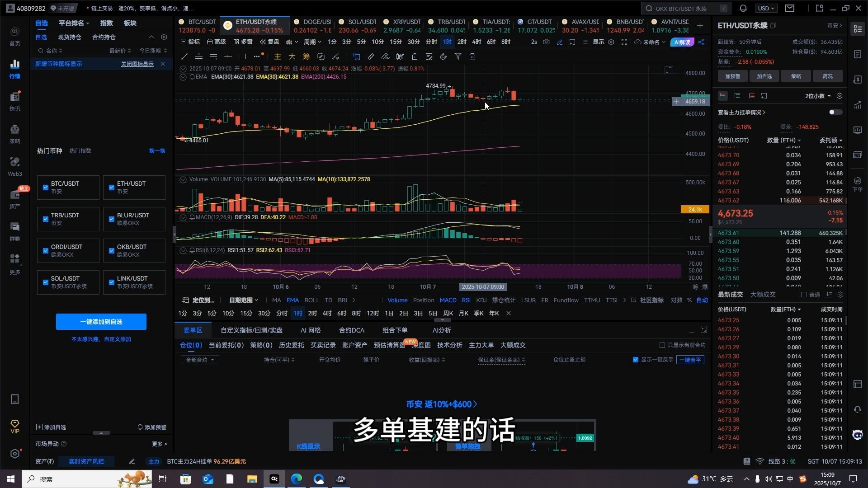Open the share chart icon
868x488 pixels.
[701, 42]
